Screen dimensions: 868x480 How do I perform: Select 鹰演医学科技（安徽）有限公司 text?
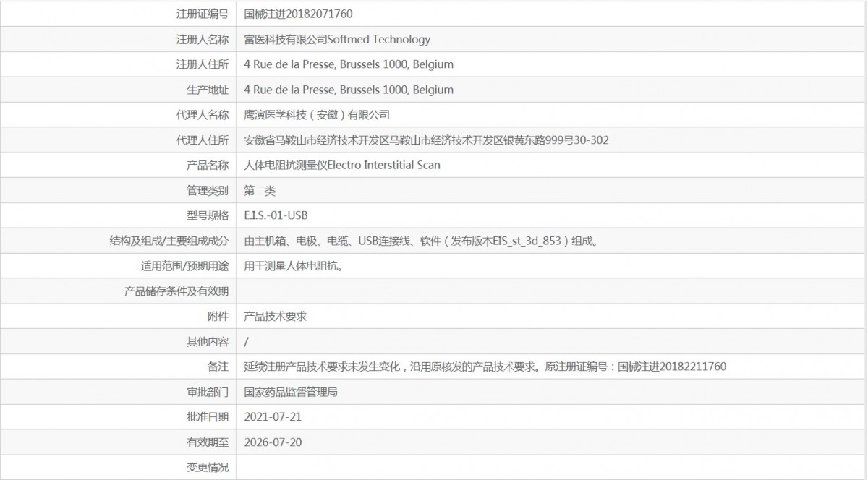point(317,115)
